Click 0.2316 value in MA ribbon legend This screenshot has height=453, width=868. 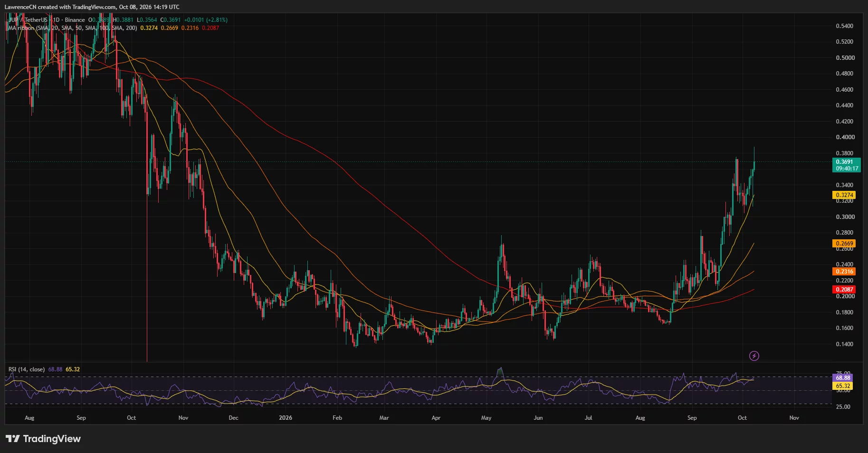(x=190, y=28)
